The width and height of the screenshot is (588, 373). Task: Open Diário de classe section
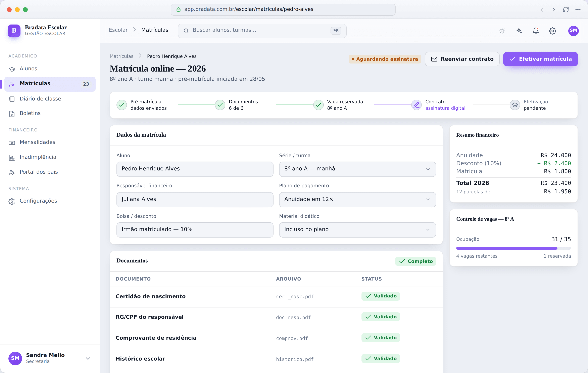(50, 99)
